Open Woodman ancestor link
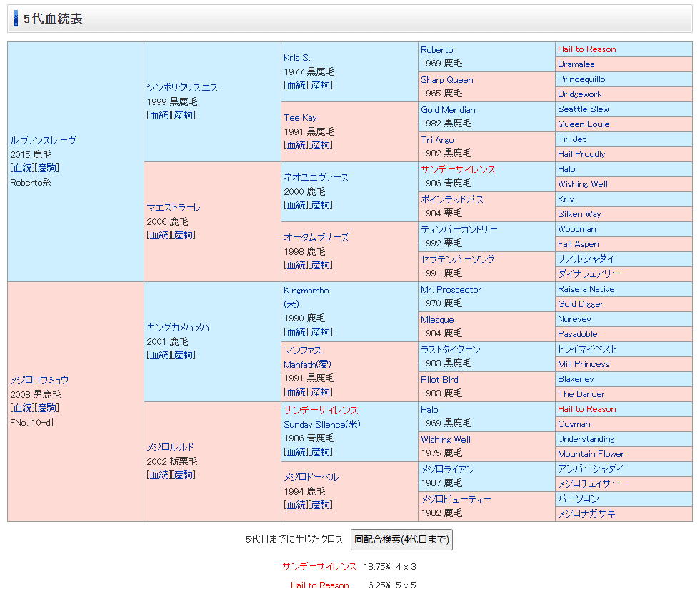The width and height of the screenshot is (700, 594). point(577,229)
